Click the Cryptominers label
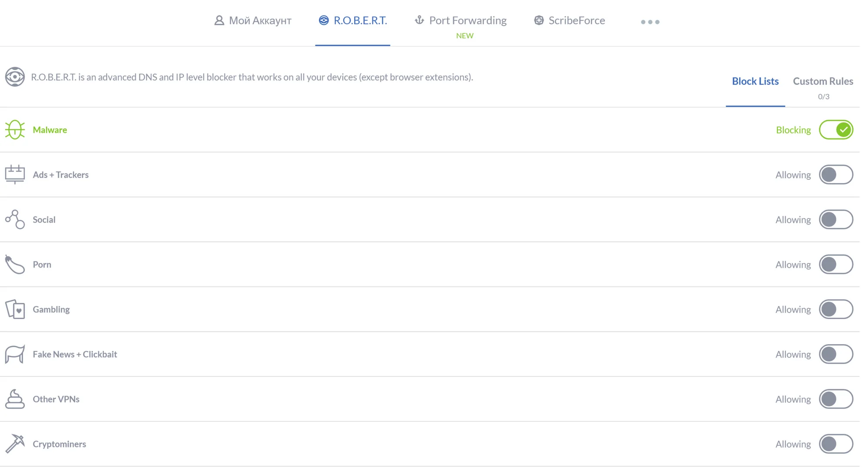Screen dimensions: 868x474 tap(59, 444)
